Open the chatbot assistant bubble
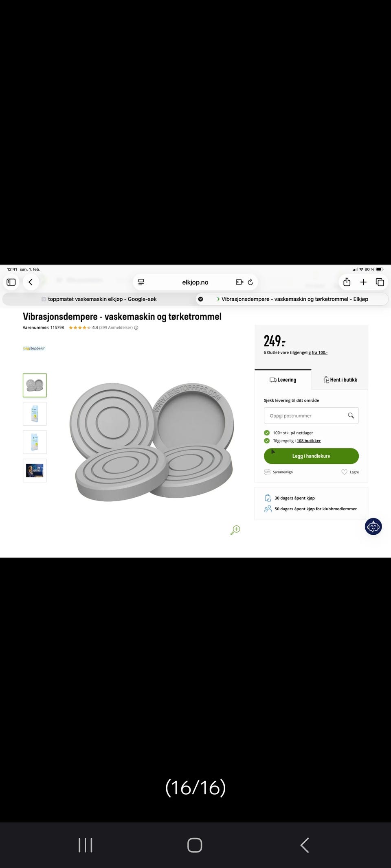Screen dimensions: 391x868 (x=373, y=527)
